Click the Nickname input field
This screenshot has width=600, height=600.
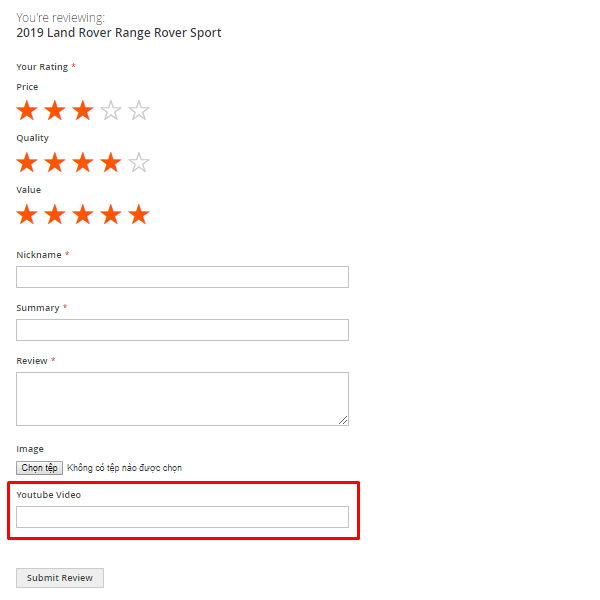point(182,277)
